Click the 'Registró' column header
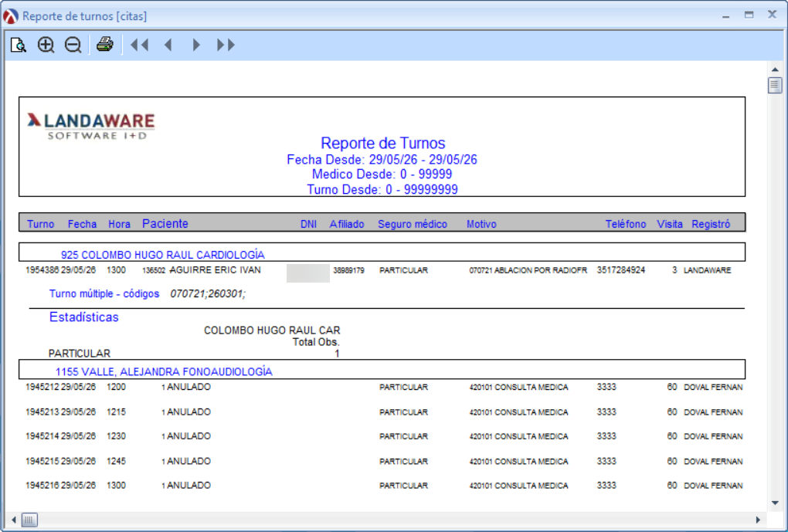Viewport: 788px width, 532px height. pos(711,224)
